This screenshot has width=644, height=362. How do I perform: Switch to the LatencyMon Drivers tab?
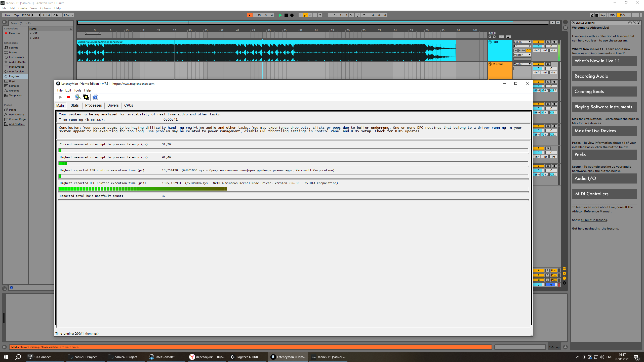click(x=113, y=105)
